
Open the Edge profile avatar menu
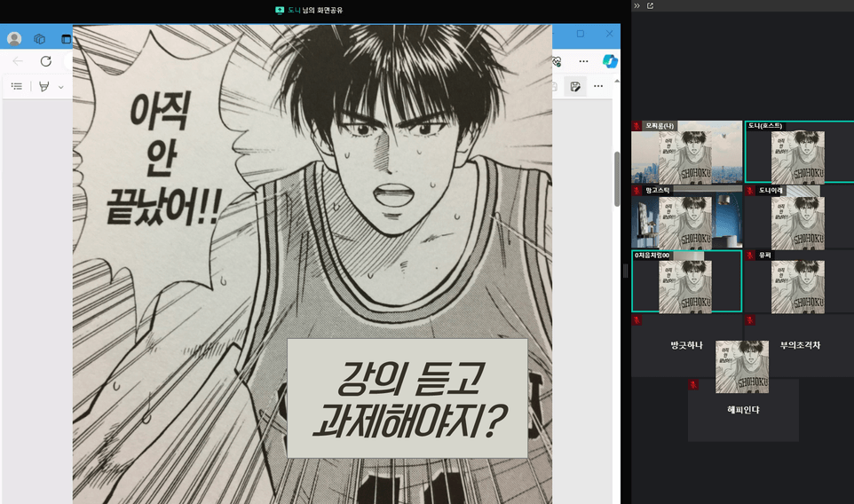[14, 39]
